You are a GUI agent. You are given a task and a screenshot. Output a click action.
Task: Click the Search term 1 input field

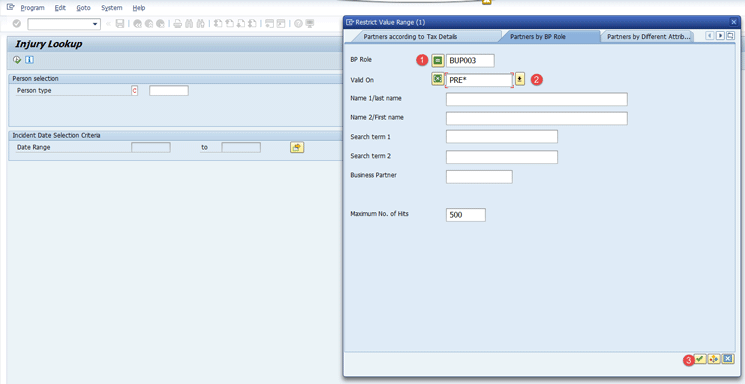tap(502, 137)
